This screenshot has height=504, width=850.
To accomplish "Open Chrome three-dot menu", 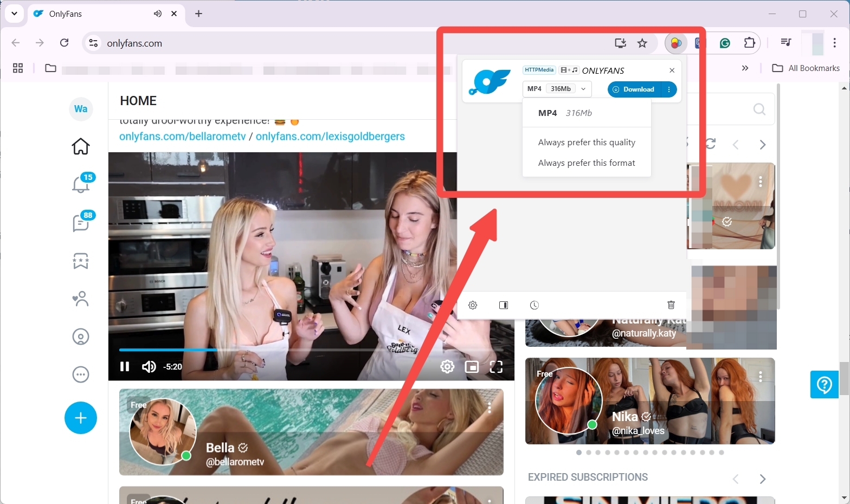I will click(834, 43).
